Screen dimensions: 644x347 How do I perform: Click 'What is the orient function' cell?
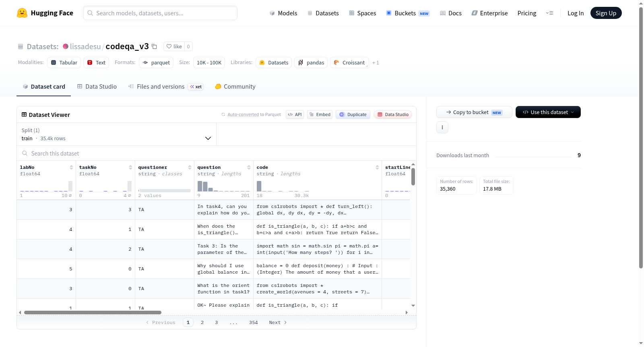click(224, 289)
